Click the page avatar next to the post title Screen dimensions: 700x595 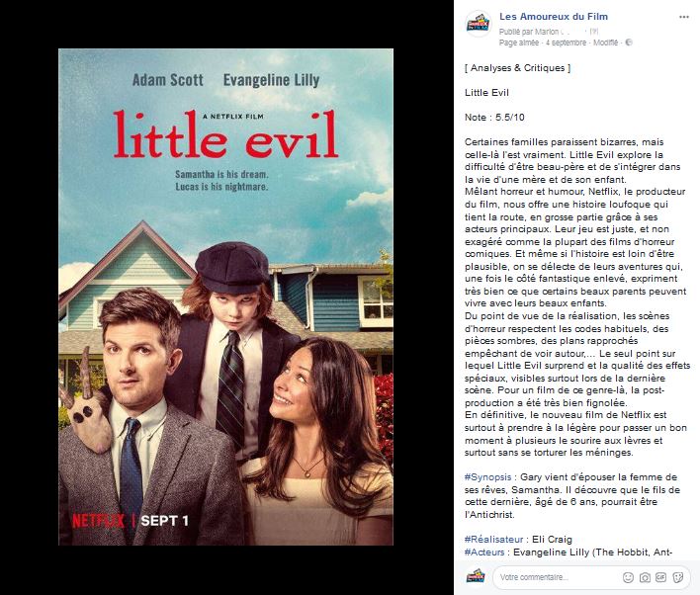click(479, 25)
